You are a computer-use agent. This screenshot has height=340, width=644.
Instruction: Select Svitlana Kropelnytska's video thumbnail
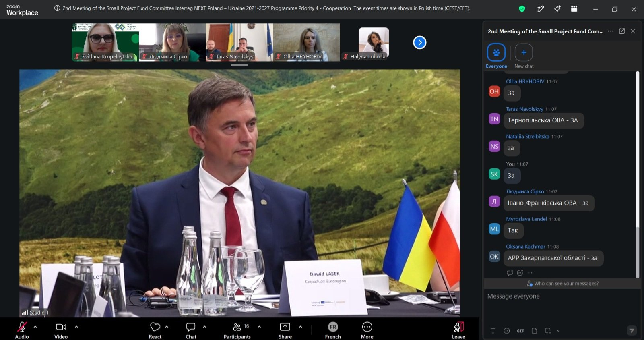105,42
